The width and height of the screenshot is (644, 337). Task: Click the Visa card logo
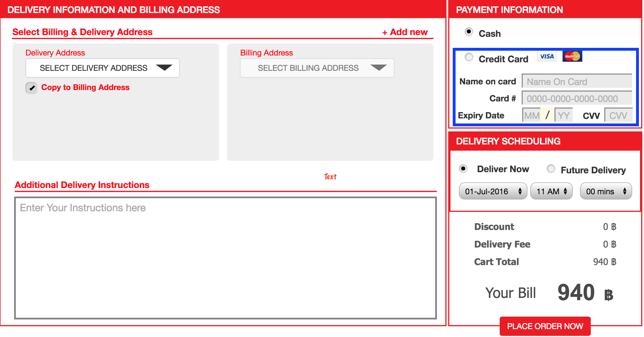click(547, 56)
